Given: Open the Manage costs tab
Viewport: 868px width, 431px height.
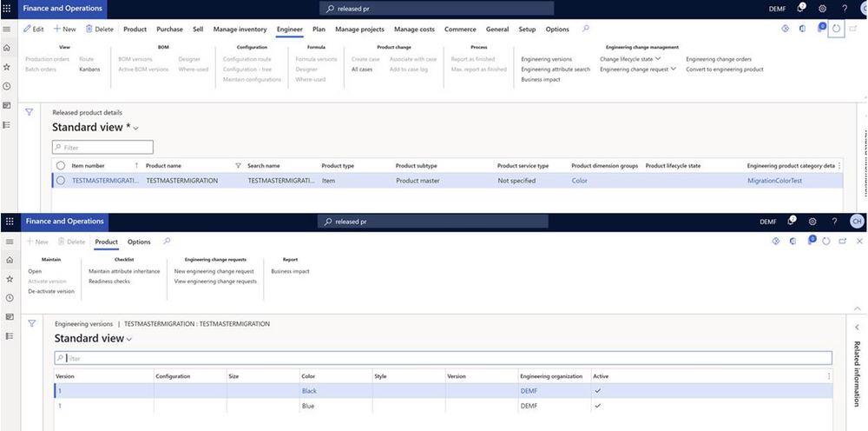Looking at the screenshot, I should click(414, 30).
